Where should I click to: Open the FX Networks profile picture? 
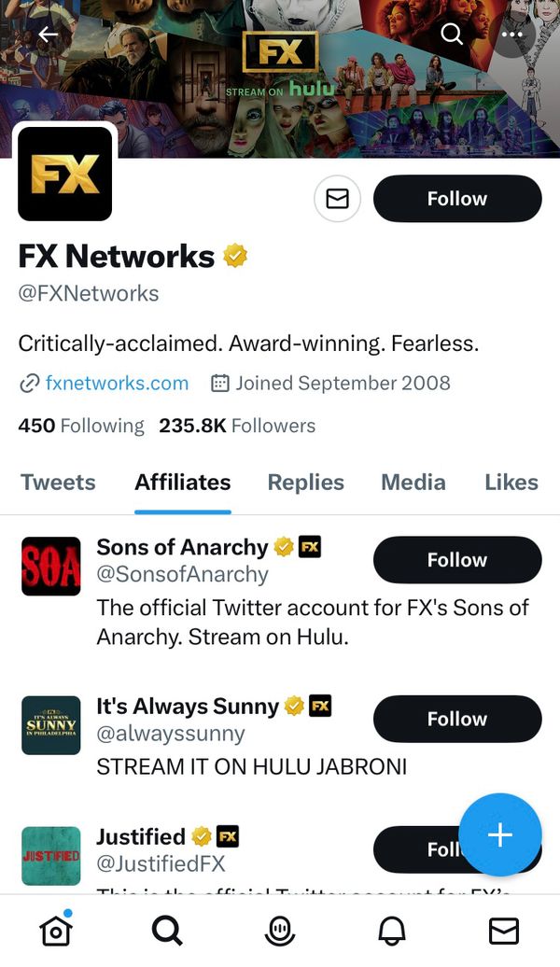(65, 174)
